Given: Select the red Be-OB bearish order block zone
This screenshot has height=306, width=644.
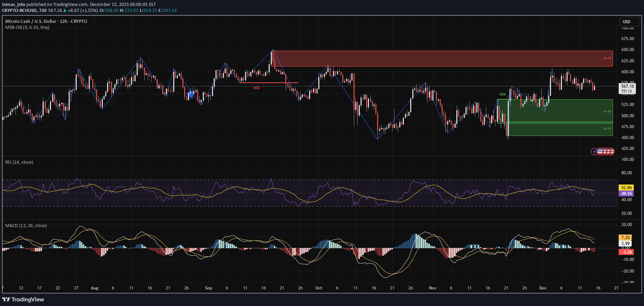Looking at the screenshot, I should coord(440,58).
